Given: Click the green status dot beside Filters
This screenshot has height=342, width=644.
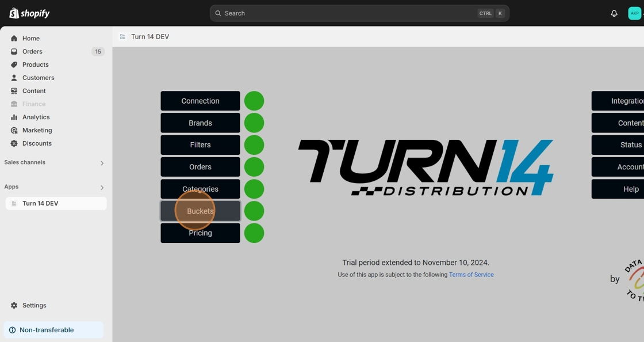Looking at the screenshot, I should (254, 145).
